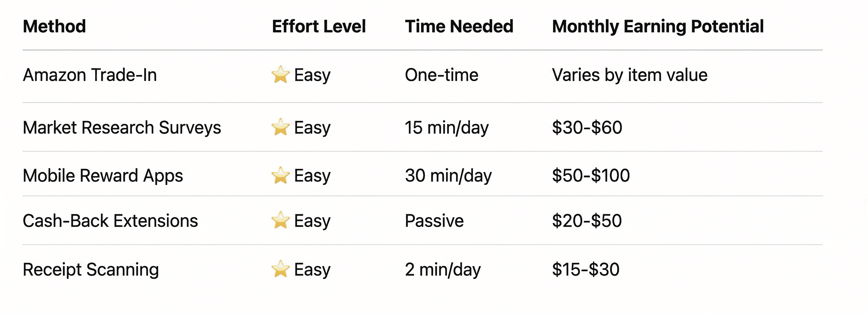Select the Amazon Trade-In method cell
Screen dimensions: 868x314
[90, 75]
